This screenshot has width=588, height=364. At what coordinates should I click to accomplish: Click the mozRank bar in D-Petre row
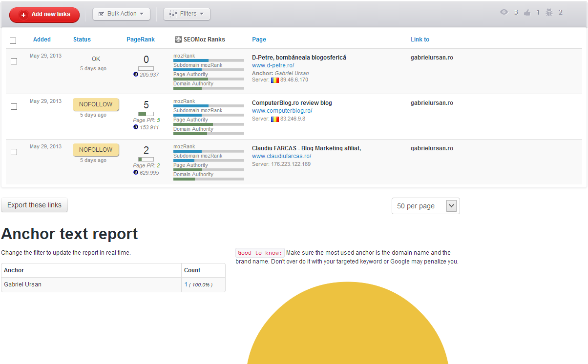pyautogui.click(x=209, y=61)
